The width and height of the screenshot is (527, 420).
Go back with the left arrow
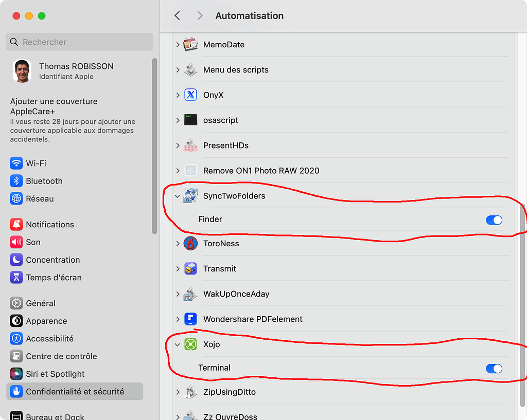[x=178, y=15]
